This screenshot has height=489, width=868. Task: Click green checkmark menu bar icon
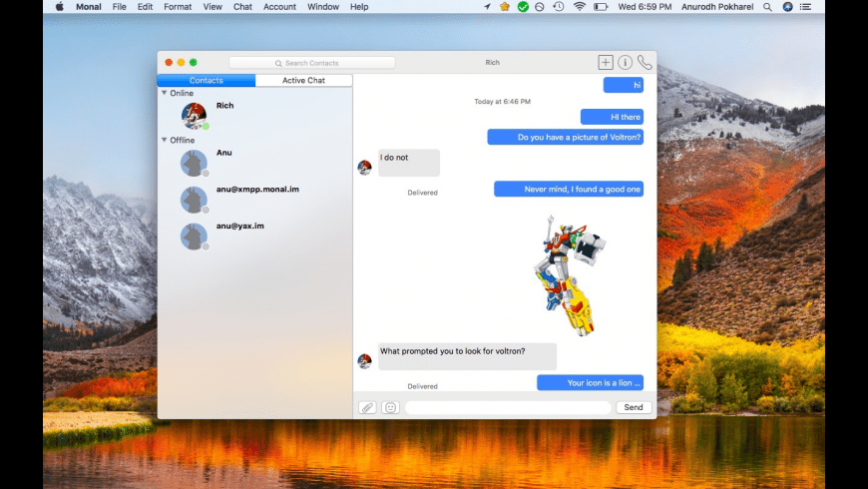523,7
